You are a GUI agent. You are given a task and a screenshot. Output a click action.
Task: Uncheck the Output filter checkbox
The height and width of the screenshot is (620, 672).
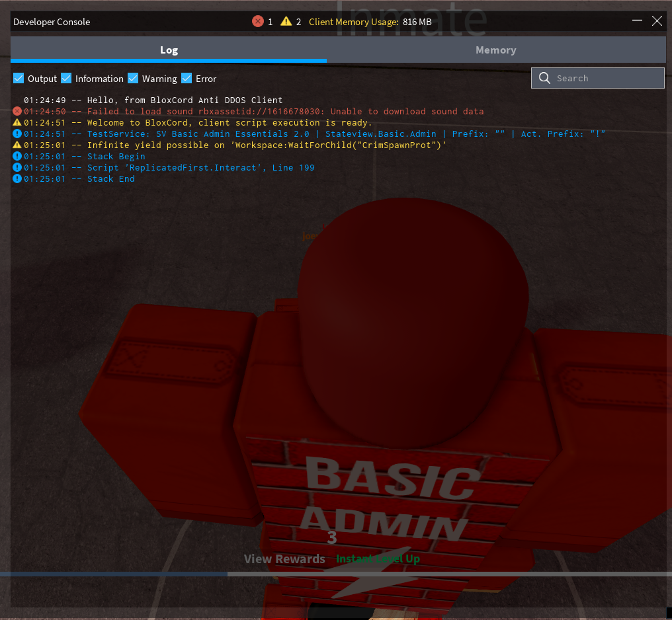pyautogui.click(x=19, y=79)
